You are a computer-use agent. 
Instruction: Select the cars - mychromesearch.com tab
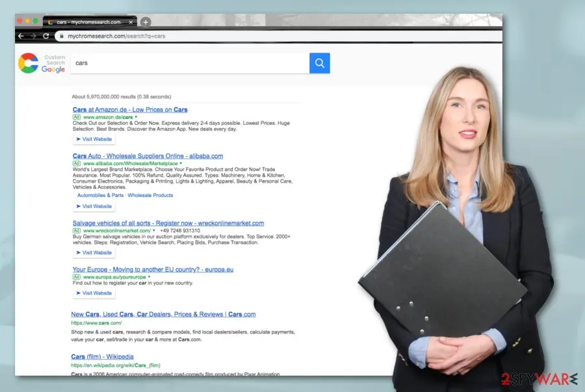90,22
